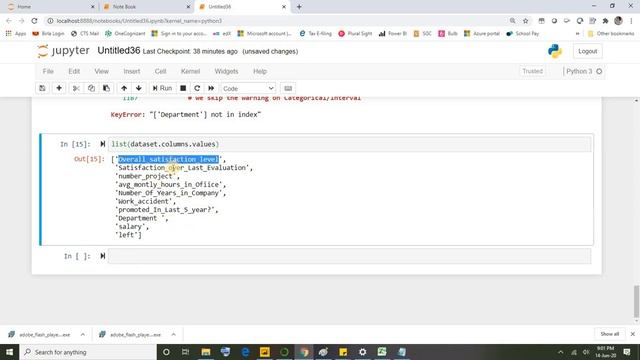Click the Logout button
This screenshot has width=640, height=360.
(587, 51)
